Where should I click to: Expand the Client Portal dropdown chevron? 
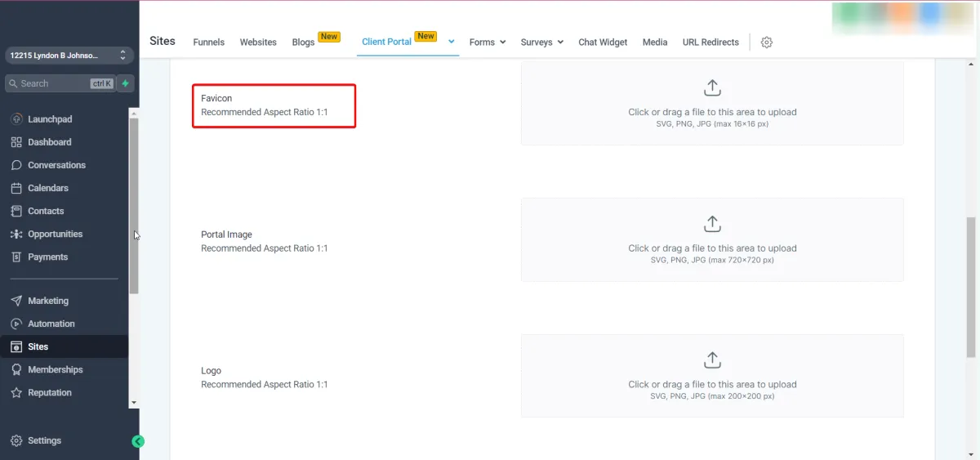[452, 41]
